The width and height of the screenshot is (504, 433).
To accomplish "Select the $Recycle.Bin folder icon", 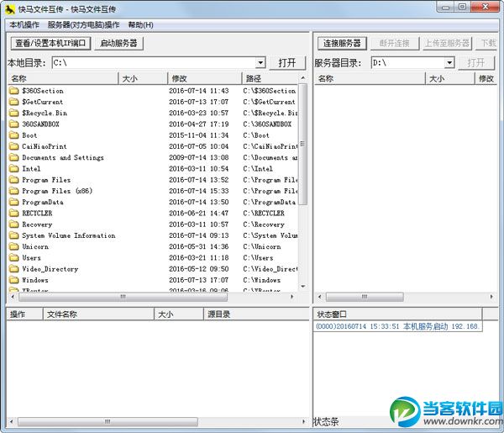I will coord(13,113).
